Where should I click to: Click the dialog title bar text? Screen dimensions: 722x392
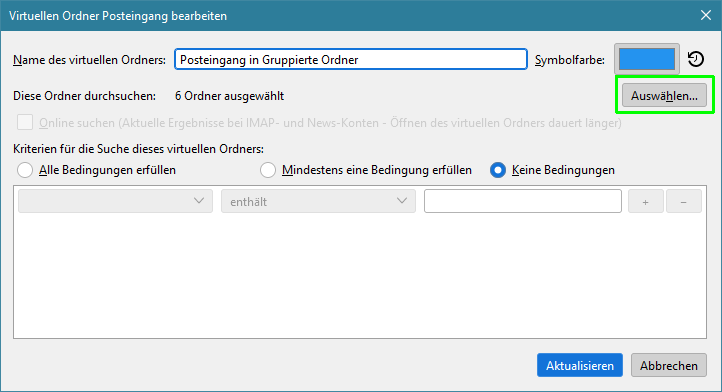tap(118, 16)
